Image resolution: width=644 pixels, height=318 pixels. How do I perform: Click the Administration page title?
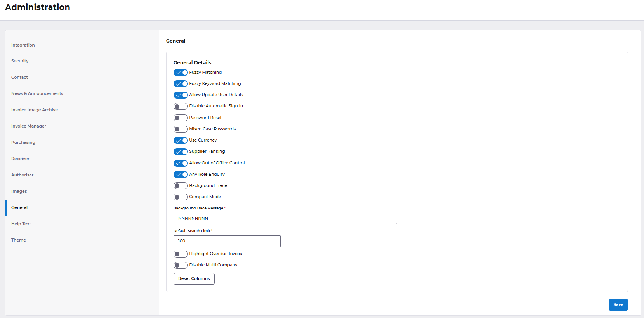(38, 7)
